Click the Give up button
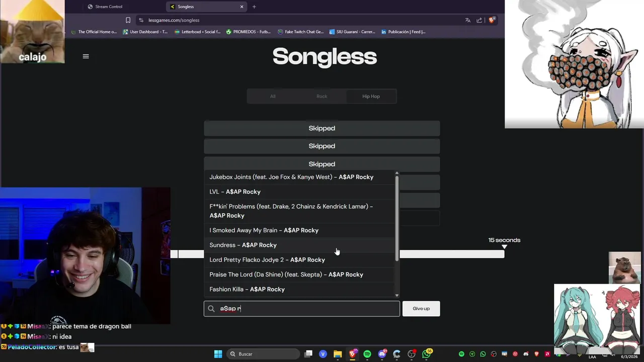 (x=421, y=309)
